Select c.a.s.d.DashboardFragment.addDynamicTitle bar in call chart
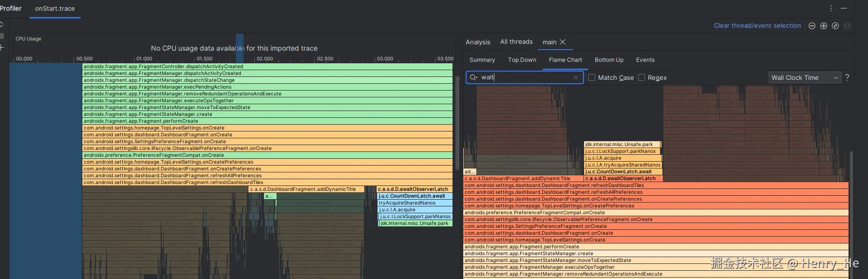Viewport: 868px width, 279px height. tap(306, 189)
